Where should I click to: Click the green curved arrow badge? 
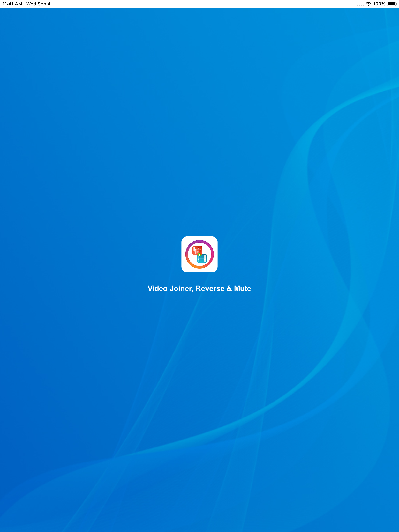[199, 255]
